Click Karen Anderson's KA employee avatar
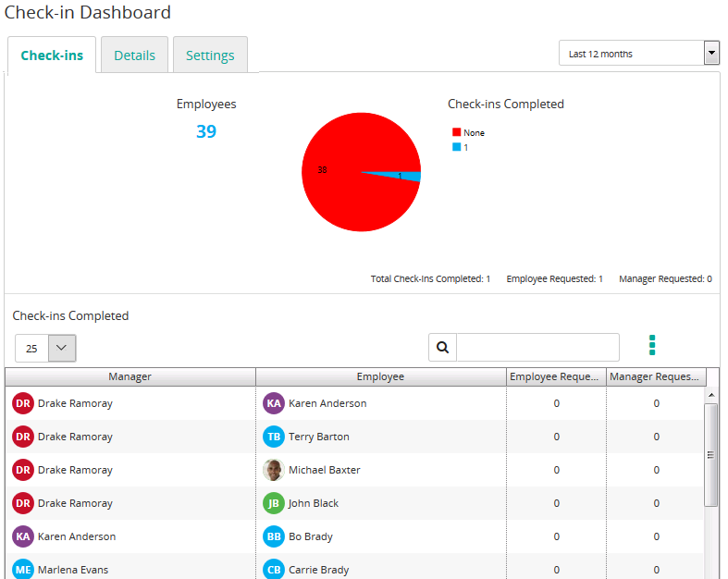Image resolution: width=728 pixels, height=579 pixels. click(x=274, y=403)
